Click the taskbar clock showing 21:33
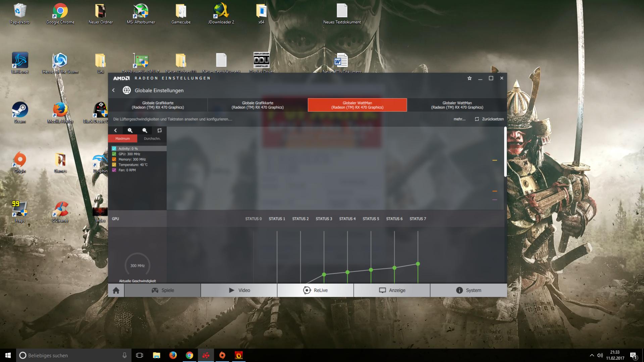This screenshot has width=644, height=362. [615, 355]
